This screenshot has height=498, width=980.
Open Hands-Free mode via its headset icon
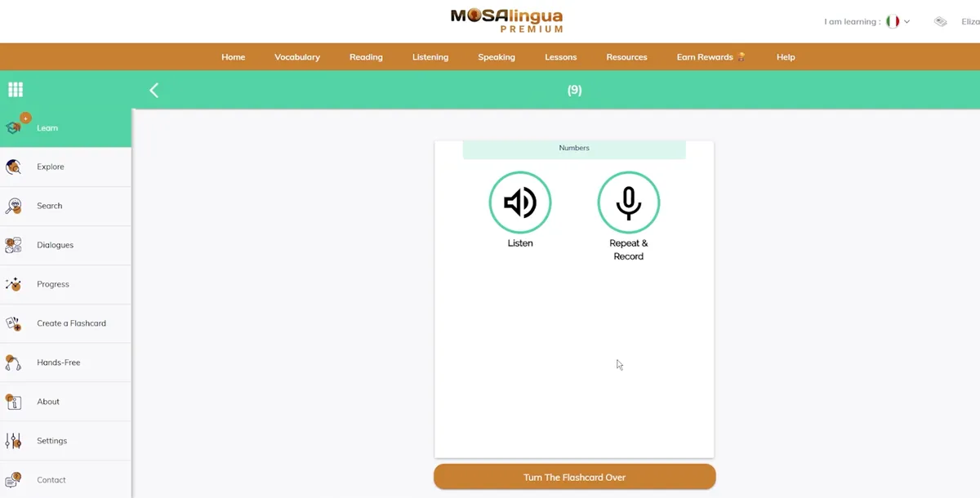pyautogui.click(x=14, y=362)
